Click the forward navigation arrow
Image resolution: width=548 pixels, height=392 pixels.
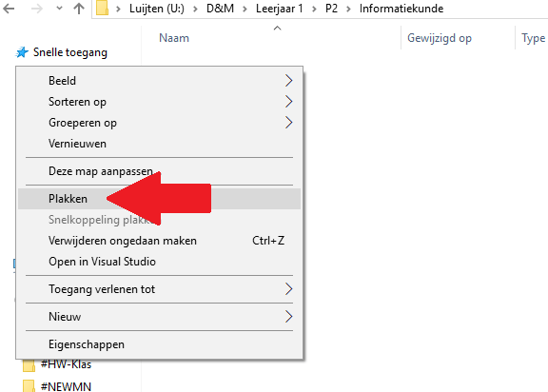[x=36, y=9]
